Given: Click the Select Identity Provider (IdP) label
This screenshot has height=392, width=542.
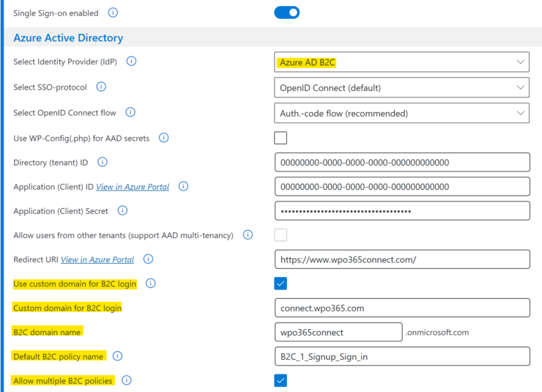Looking at the screenshot, I should click(65, 62).
